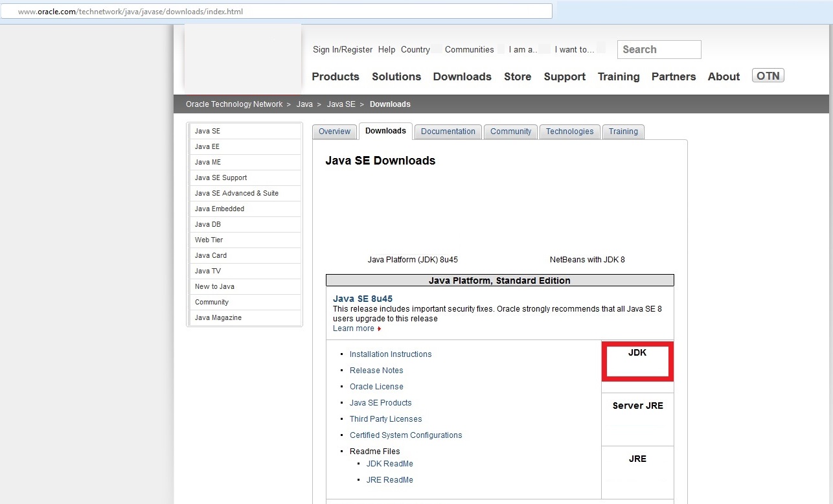Open Java Card sidebar item
Image resolution: width=833 pixels, height=504 pixels.
246,255
